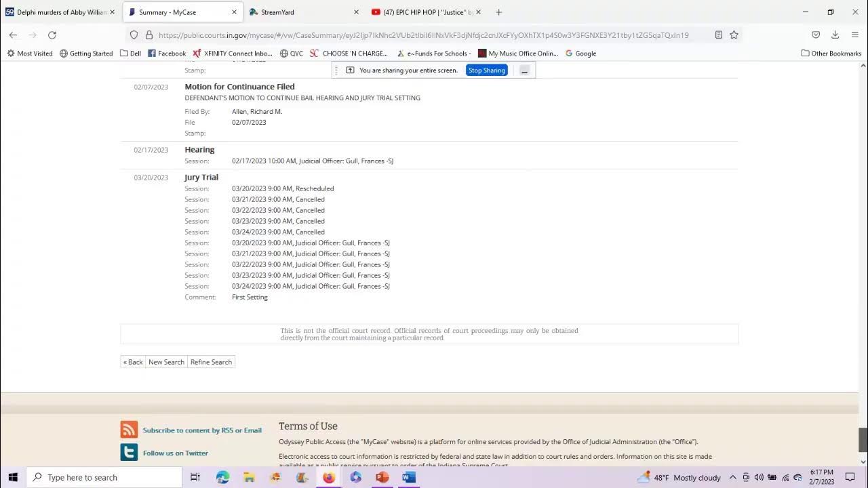The width and height of the screenshot is (868, 488).
Task: Open Follow us on Twitter link
Action: click(x=176, y=453)
